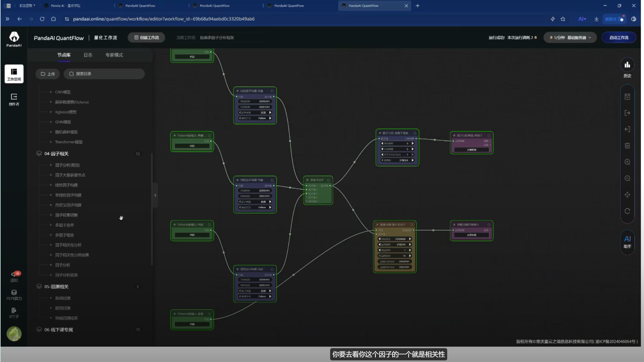
Task: Switch to the 日志 tab
Action: 88,55
